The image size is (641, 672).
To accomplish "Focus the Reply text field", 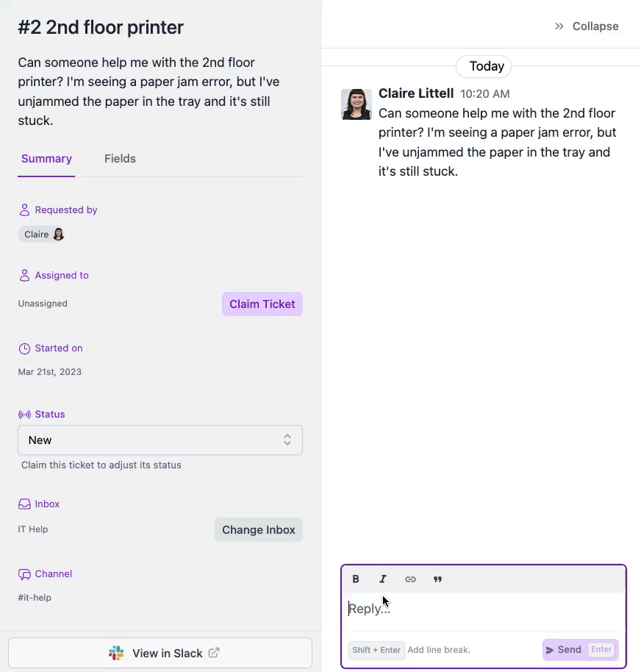I will [483, 610].
